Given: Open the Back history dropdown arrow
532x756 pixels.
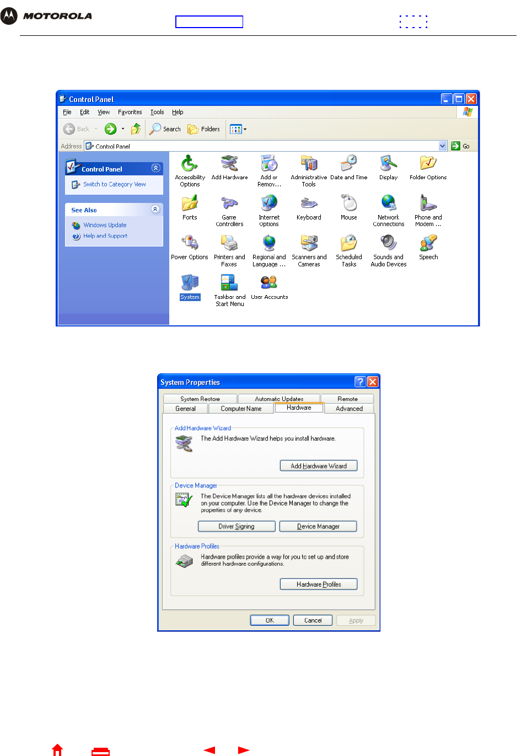Looking at the screenshot, I should [x=96, y=129].
